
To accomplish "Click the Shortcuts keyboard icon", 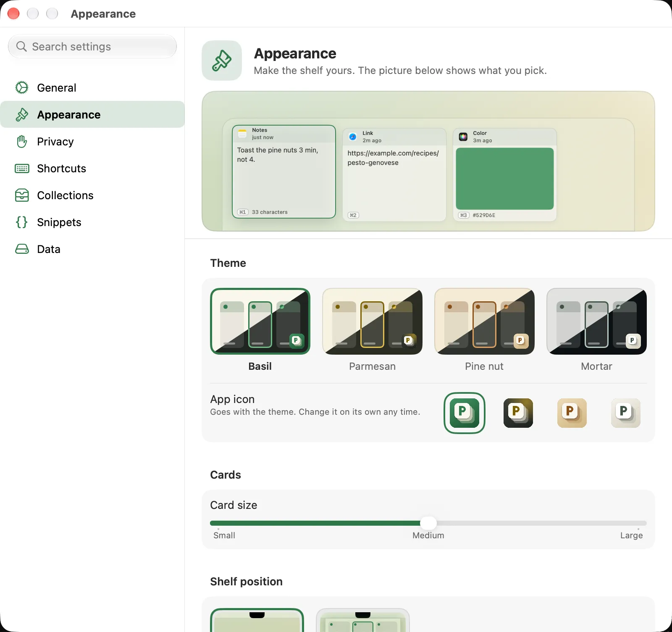I will point(22,169).
